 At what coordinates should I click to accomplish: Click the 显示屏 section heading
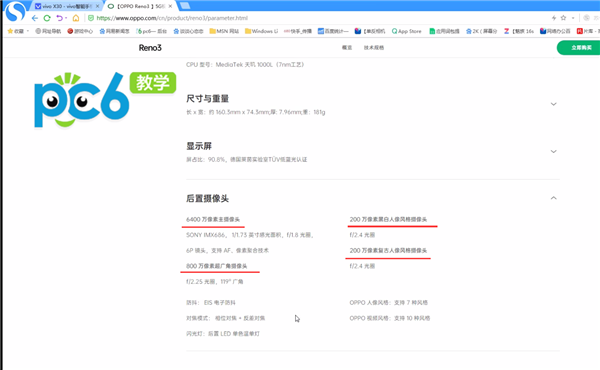coord(199,146)
